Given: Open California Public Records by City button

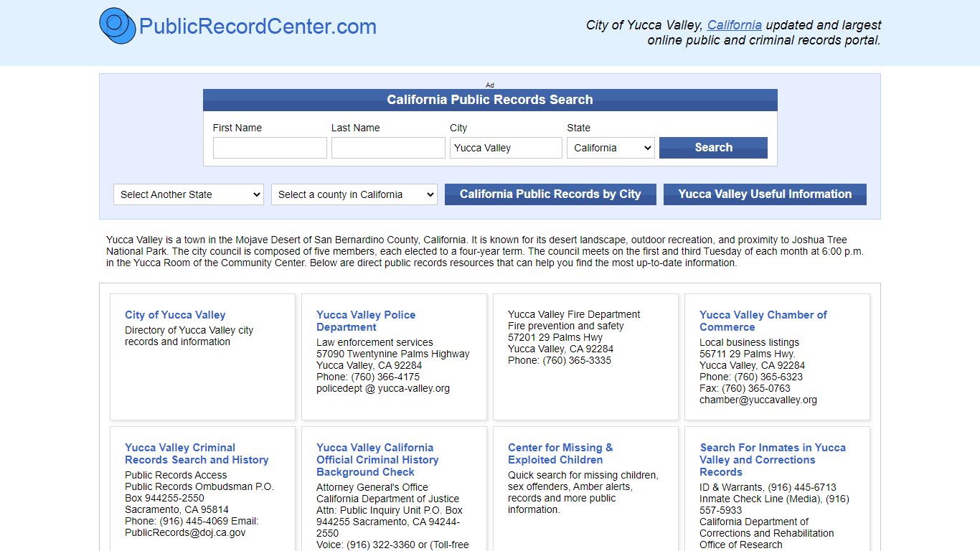Looking at the screenshot, I should [550, 194].
